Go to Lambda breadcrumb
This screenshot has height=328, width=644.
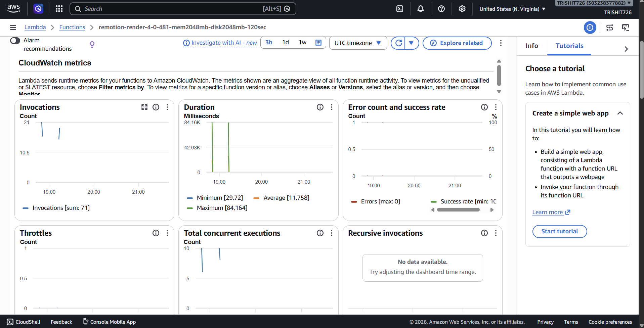35,27
